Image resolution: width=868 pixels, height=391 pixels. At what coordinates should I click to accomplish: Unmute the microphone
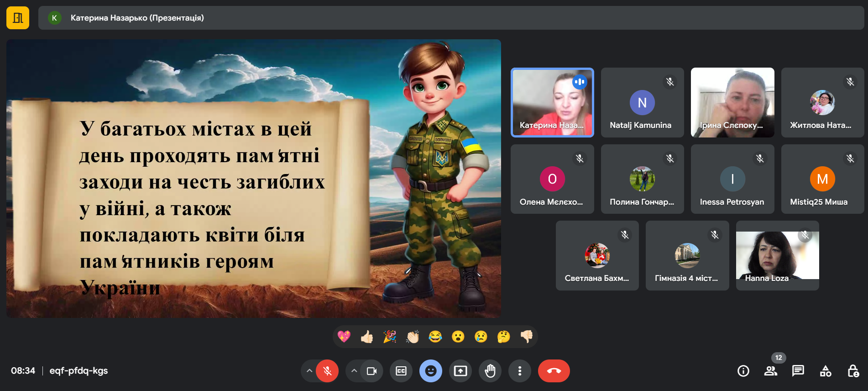327,371
